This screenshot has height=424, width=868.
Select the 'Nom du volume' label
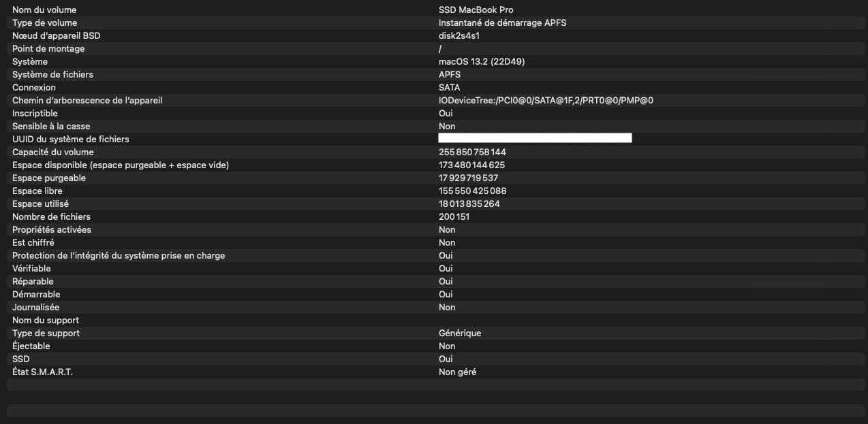44,10
